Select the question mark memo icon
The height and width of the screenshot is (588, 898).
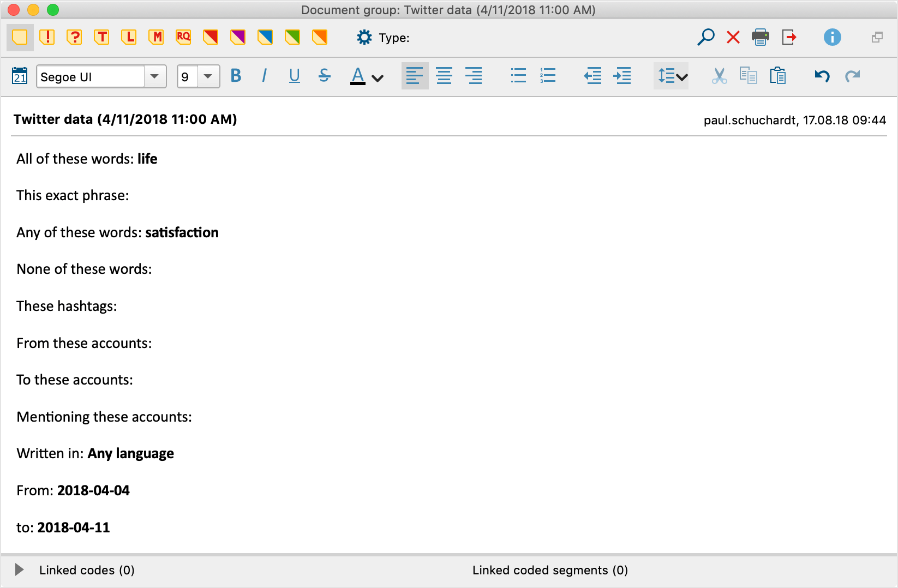(74, 37)
